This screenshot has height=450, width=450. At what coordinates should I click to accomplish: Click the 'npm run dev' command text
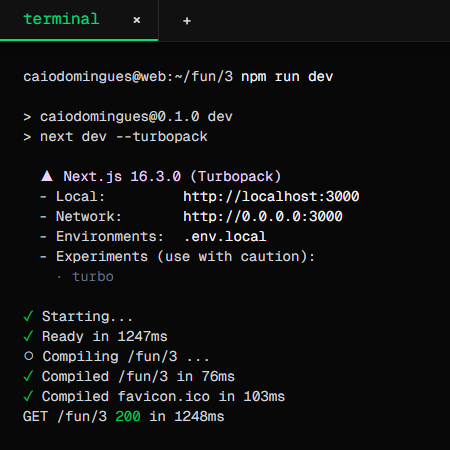tap(287, 77)
